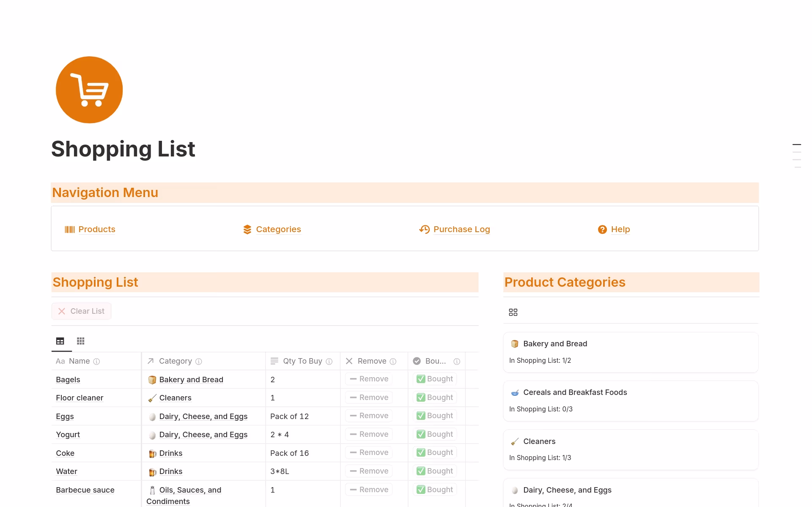The image size is (812, 507).
Task: Open the Qty To Buy column menu
Action: point(302,361)
